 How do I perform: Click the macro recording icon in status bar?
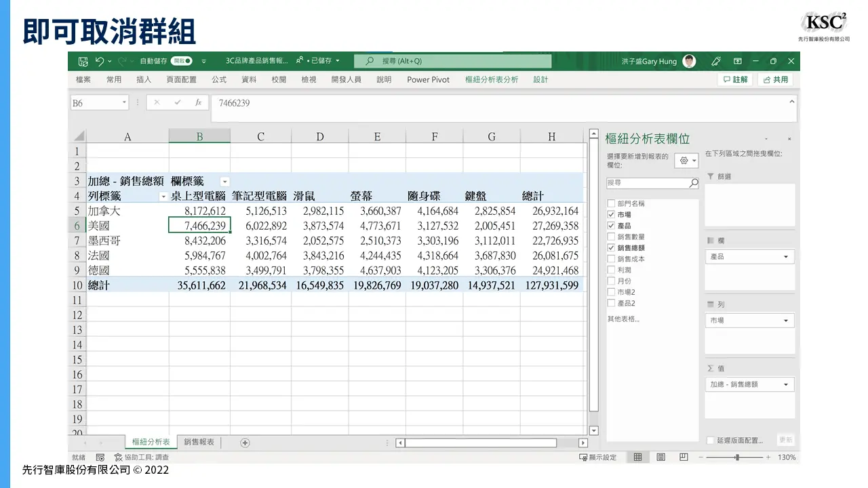100,457
